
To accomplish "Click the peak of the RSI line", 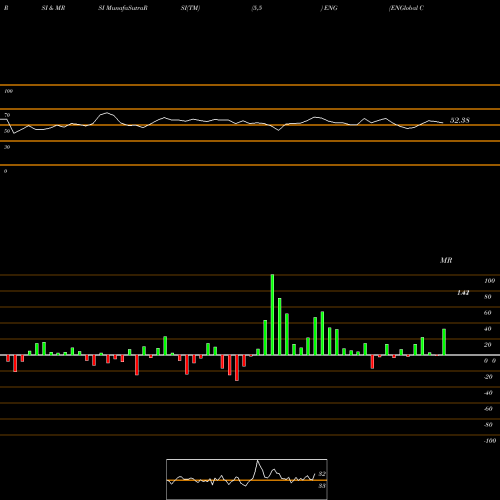I will (107, 113).
